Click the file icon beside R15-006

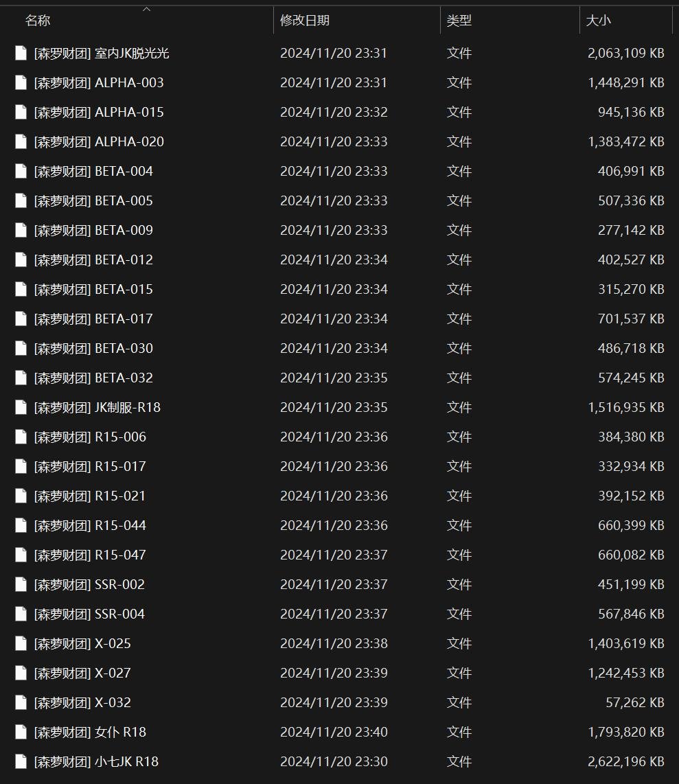(21, 437)
